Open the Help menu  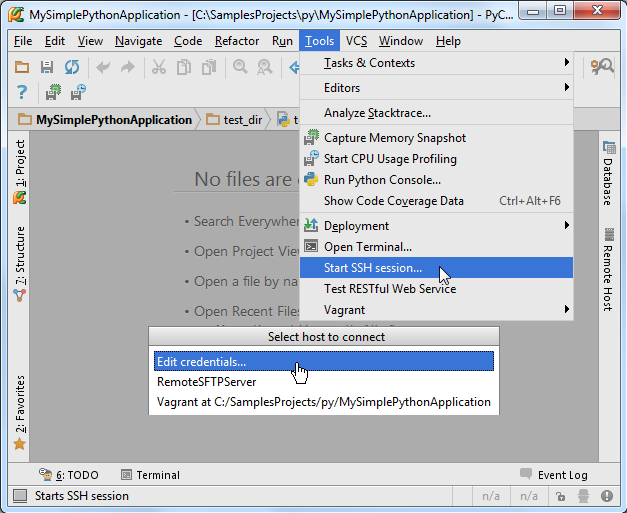pos(448,41)
